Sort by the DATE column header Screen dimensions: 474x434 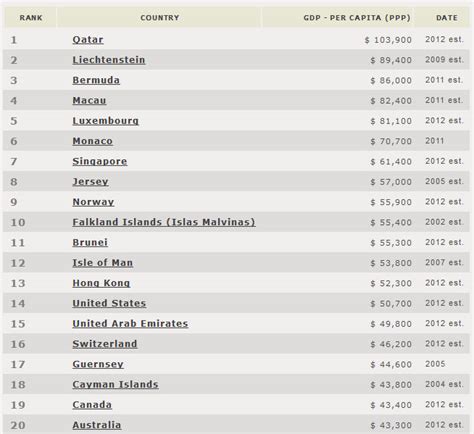(x=447, y=18)
